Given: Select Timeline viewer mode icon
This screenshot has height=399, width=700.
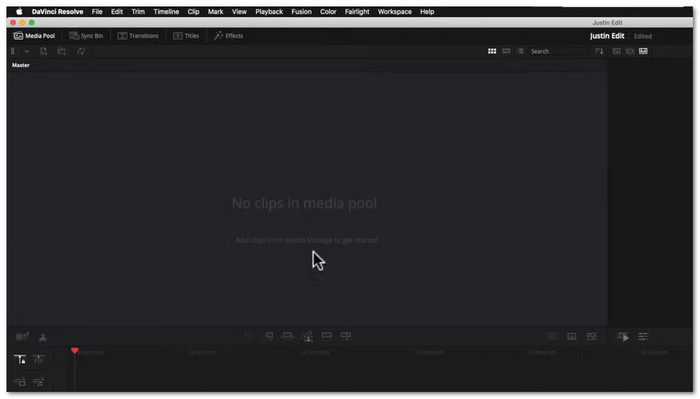Looking at the screenshot, I should (643, 51).
